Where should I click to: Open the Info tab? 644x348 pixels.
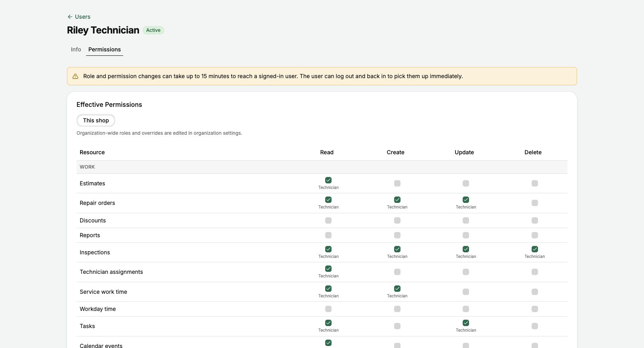(x=76, y=49)
